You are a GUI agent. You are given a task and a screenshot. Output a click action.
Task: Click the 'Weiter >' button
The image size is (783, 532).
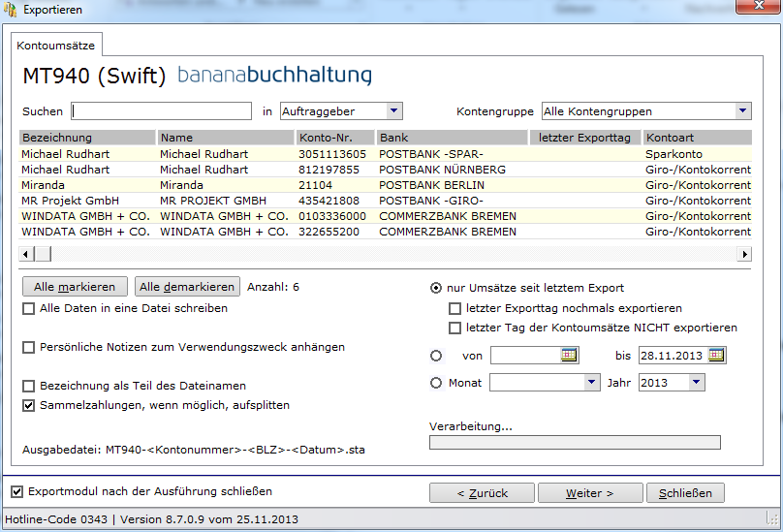click(x=590, y=493)
